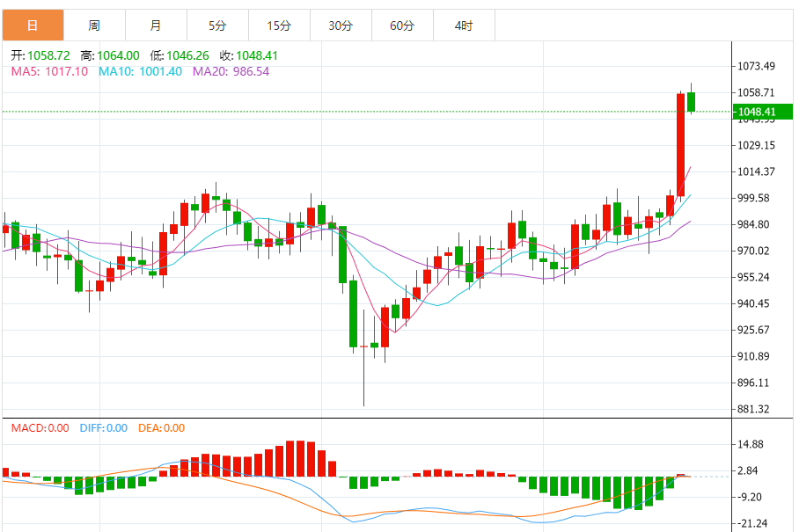Image resolution: width=799 pixels, height=532 pixels.
Task: Select the 日 daily chart tab
Action: tap(33, 25)
